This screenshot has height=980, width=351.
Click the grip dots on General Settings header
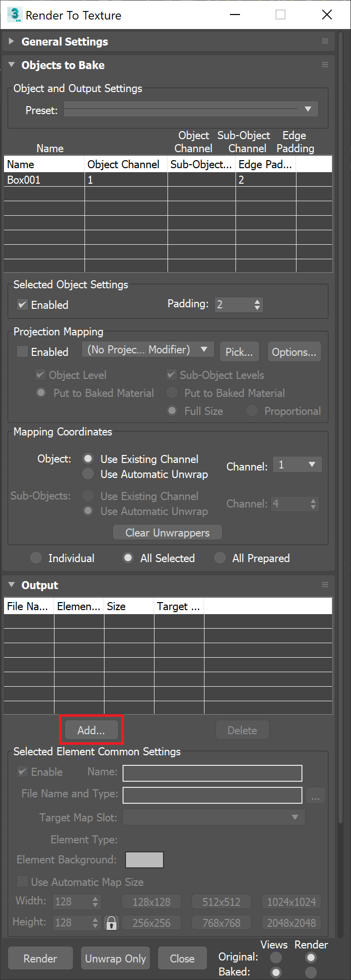(x=324, y=41)
